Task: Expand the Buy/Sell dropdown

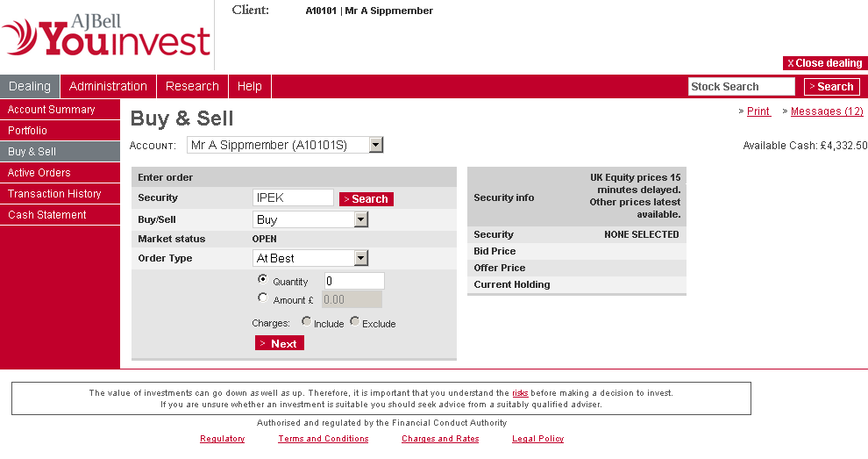Action: coord(360,219)
